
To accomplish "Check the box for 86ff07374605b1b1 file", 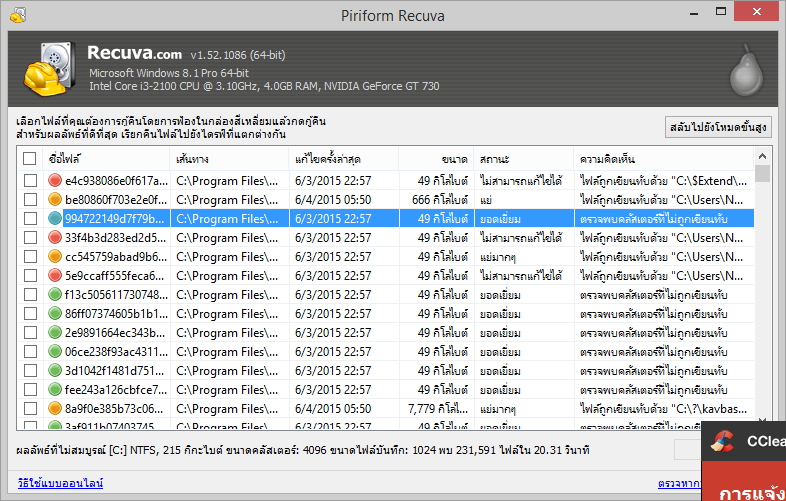I will coord(30,314).
